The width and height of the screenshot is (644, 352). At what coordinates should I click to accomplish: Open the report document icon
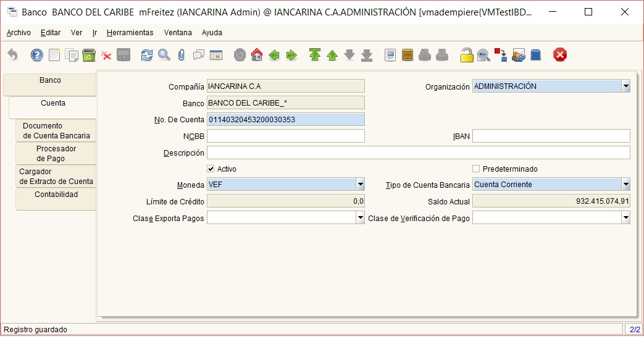click(390, 54)
